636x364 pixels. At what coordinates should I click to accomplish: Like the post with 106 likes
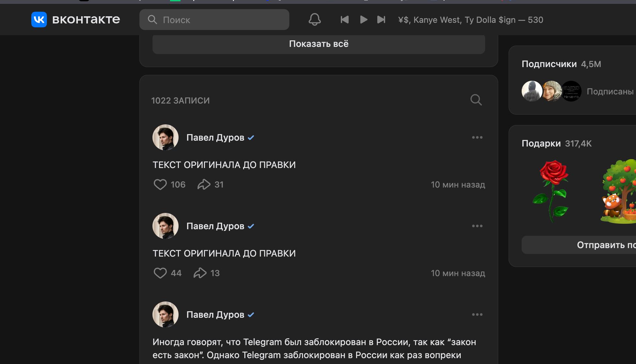[160, 185]
